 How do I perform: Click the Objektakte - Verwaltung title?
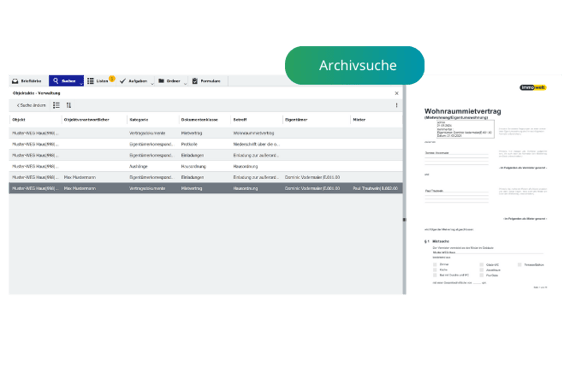(36, 93)
